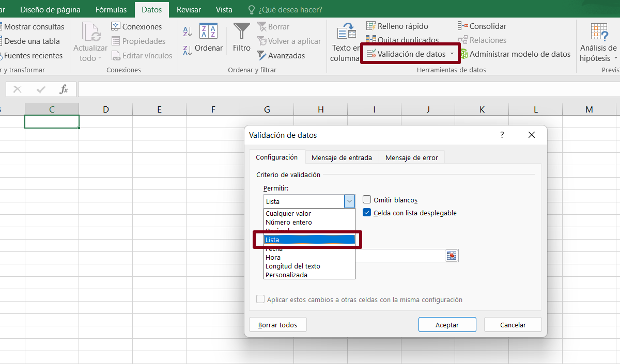Open Fuentes recientes
The height and width of the screenshot is (364, 620).
click(31, 56)
